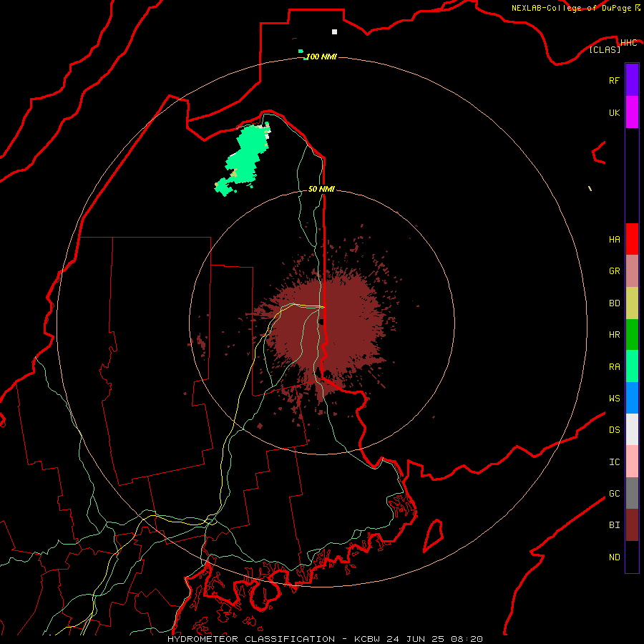Select the GC gray legend swatch
644x644 pixels.
click(x=632, y=493)
